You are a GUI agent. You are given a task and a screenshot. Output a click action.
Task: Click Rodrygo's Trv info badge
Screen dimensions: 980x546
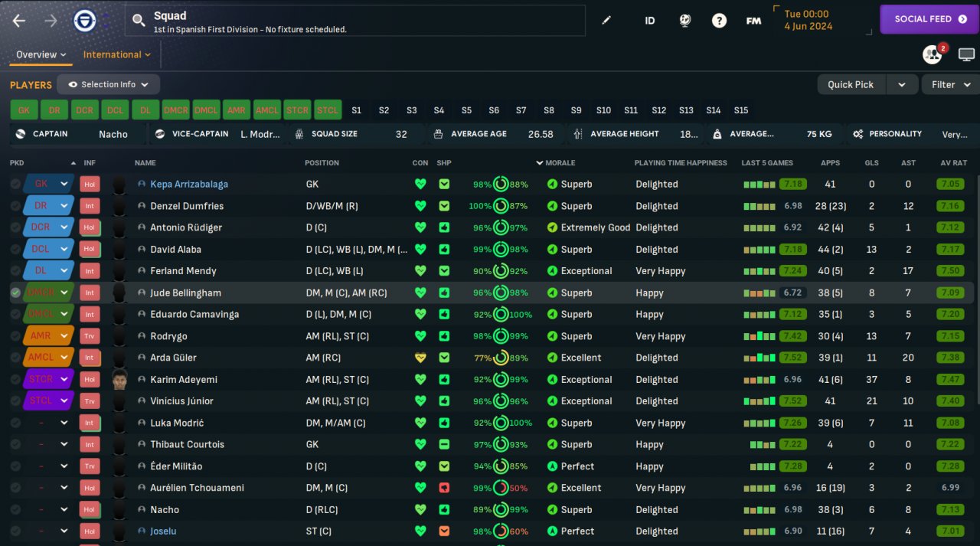pos(90,336)
